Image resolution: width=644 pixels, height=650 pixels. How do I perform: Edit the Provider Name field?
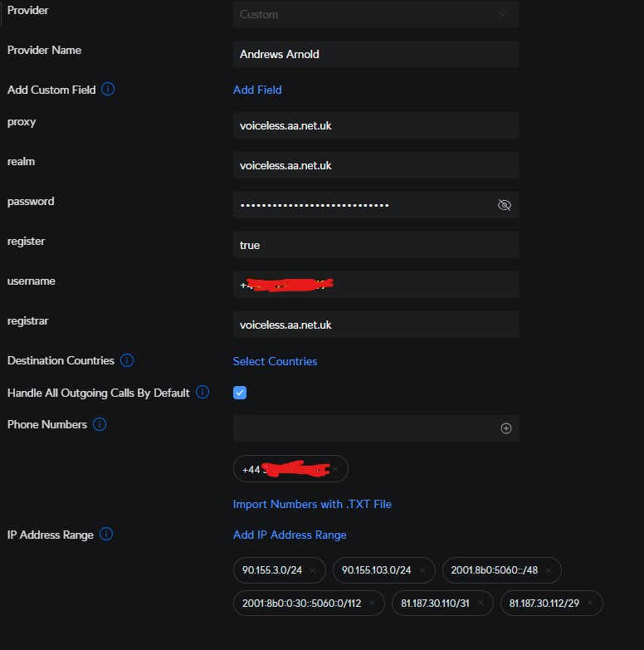click(376, 54)
